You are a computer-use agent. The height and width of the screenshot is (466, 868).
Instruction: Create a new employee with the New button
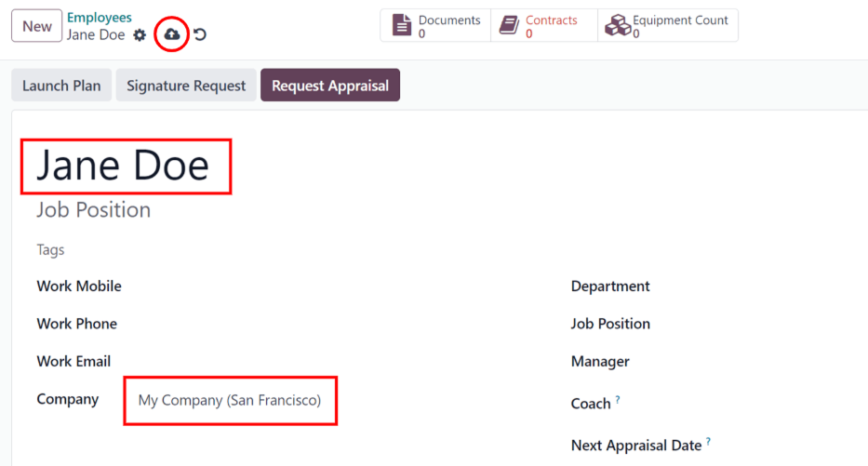point(37,26)
